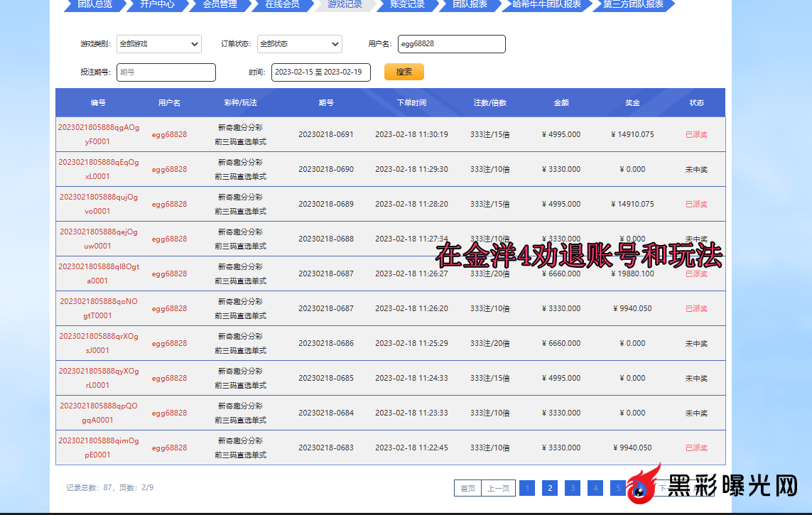Expand the 游戏类别 dropdown
812x515 pixels.
pos(159,44)
